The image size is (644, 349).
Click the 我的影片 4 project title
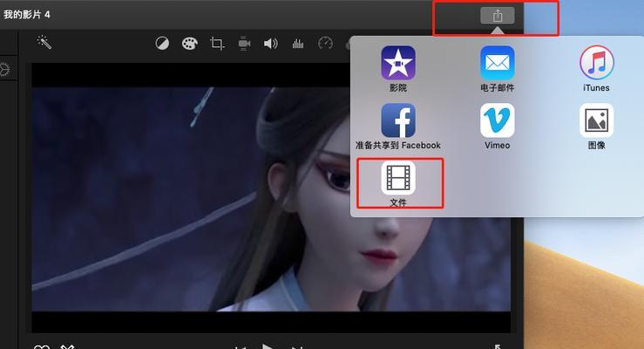click(x=27, y=15)
